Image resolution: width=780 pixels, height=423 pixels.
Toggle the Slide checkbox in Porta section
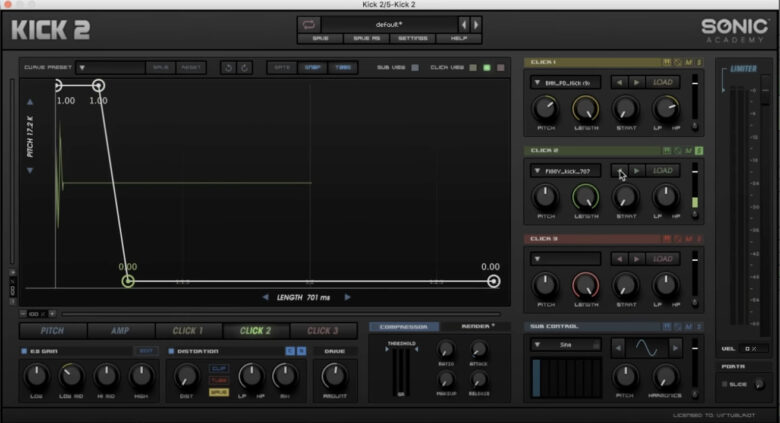(725, 384)
